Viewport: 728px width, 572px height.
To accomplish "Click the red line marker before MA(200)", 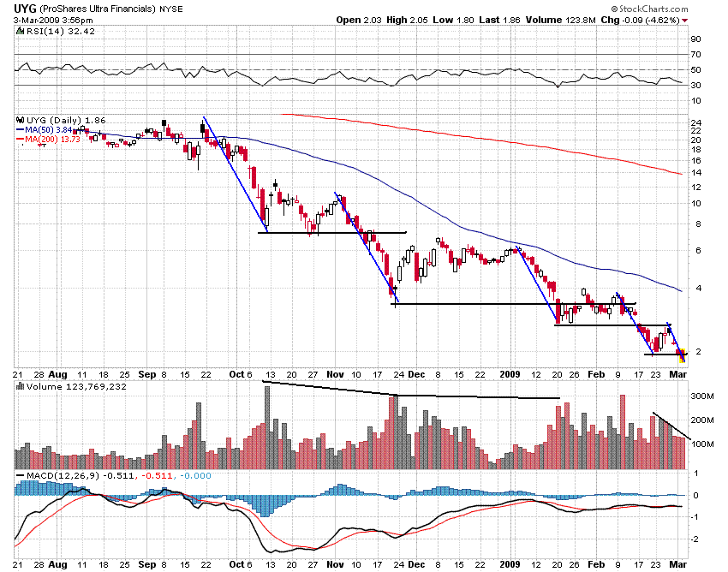I will pyautogui.click(x=20, y=140).
